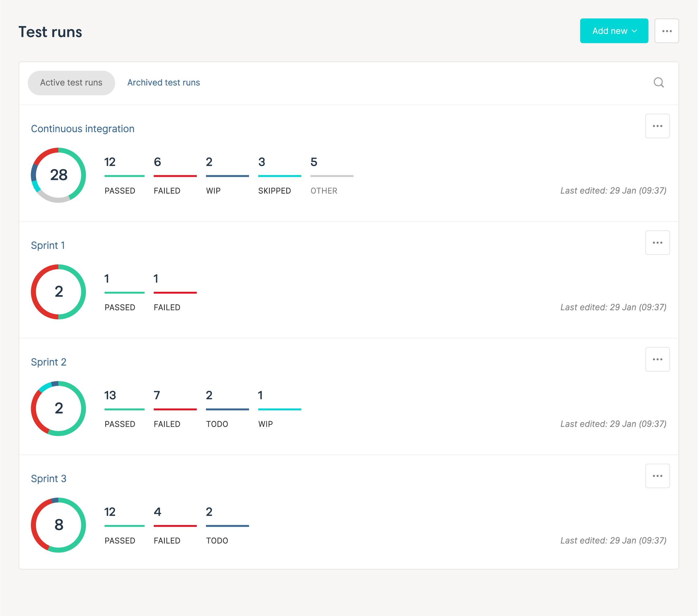Open Sprint 3 row ellipsis menu
Viewport: 698px width, 616px height.
pyautogui.click(x=657, y=476)
